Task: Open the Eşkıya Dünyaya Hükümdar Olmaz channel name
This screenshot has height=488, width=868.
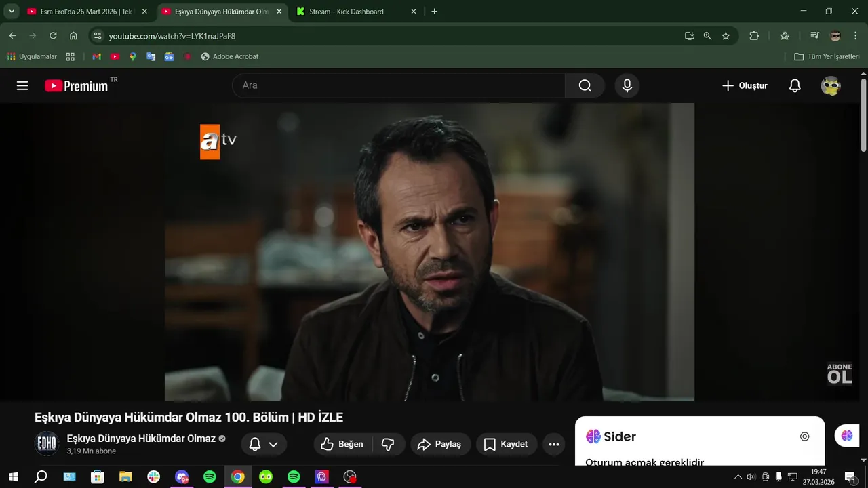Action: pyautogui.click(x=141, y=439)
